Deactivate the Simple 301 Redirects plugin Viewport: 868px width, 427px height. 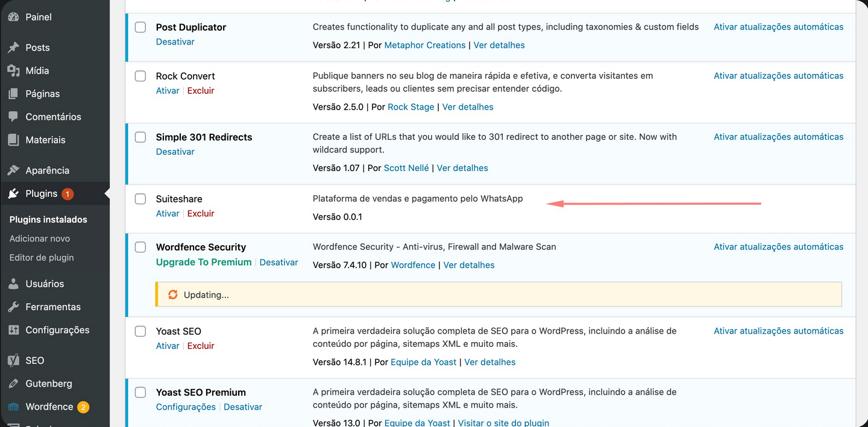pos(175,152)
